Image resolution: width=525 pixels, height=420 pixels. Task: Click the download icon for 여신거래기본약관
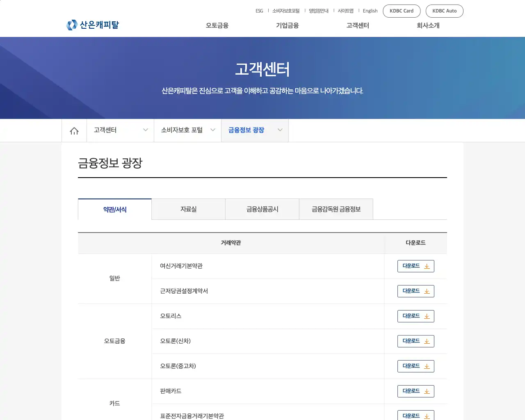[427, 266]
